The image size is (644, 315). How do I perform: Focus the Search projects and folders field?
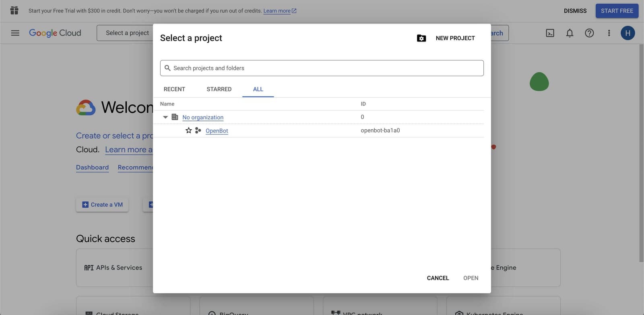coord(322,68)
